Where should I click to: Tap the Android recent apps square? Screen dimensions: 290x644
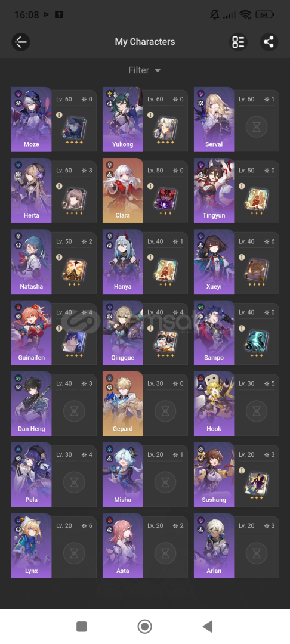82,627
